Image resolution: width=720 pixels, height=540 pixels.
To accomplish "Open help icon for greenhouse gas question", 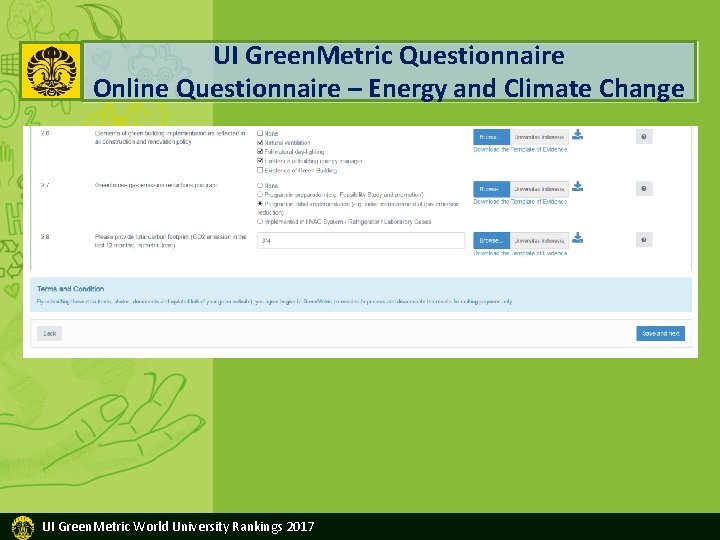I will pyautogui.click(x=644, y=188).
